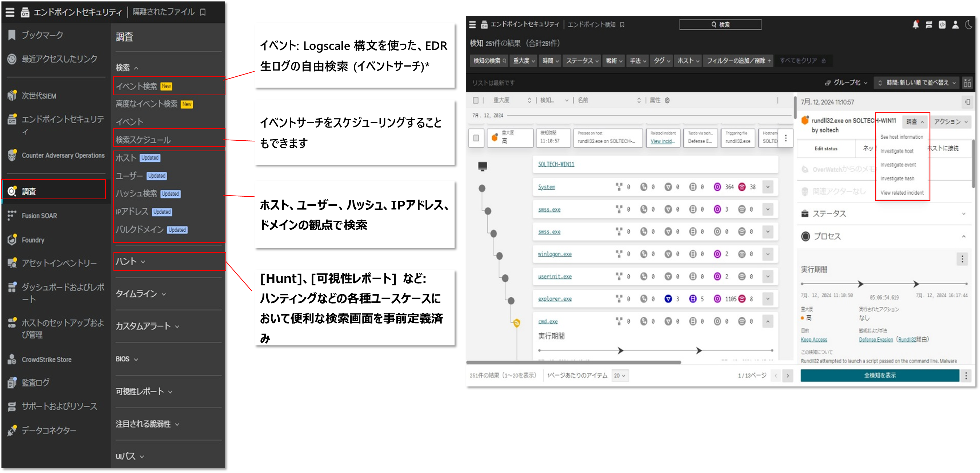Click フィルターの追加/削除 button
Viewport: 980px width, 473px height.
point(738,61)
